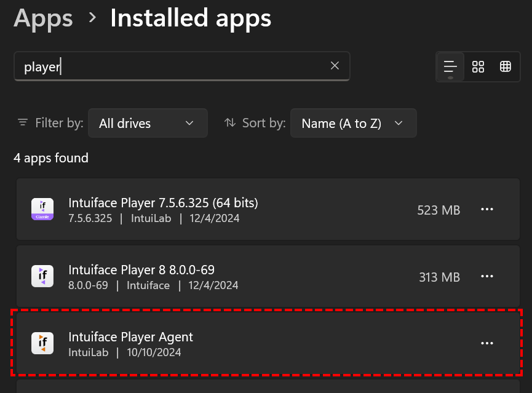This screenshot has height=393, width=532.
Task: Focus the app search field
Action: [x=182, y=66]
